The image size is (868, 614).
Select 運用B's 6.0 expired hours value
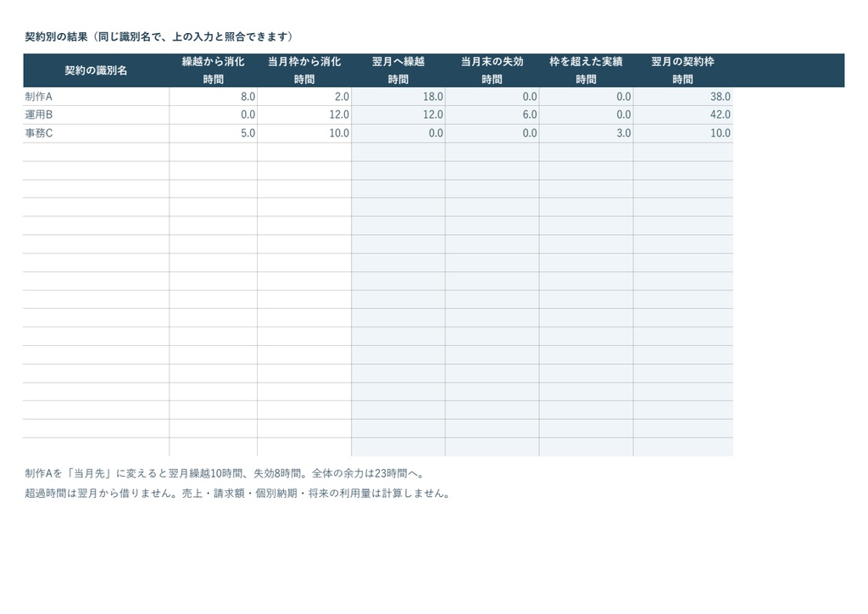(492, 114)
